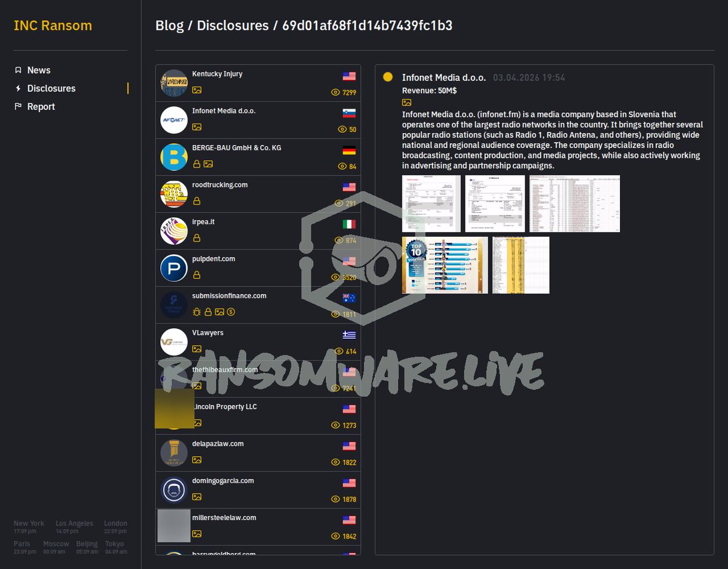The width and height of the screenshot is (728, 569).
Task: Click the Italian flag on irpea.it row
Action: click(x=349, y=224)
